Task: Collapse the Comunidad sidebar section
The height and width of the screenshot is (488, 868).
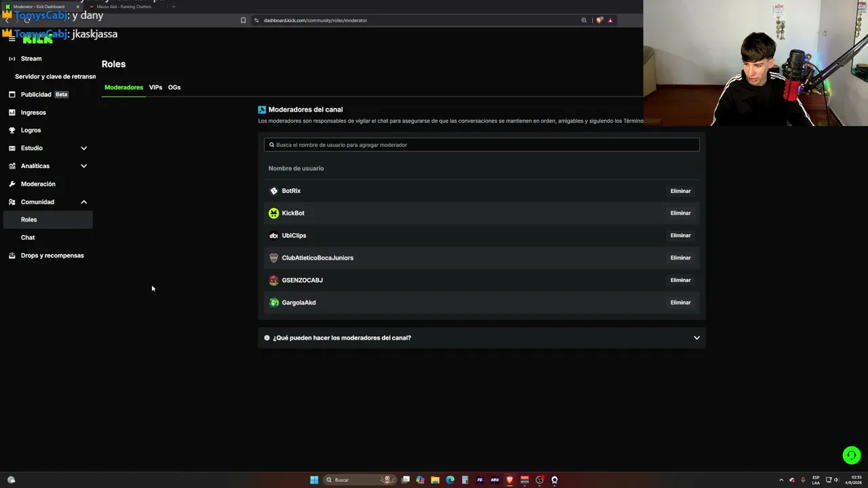Action: click(x=84, y=202)
